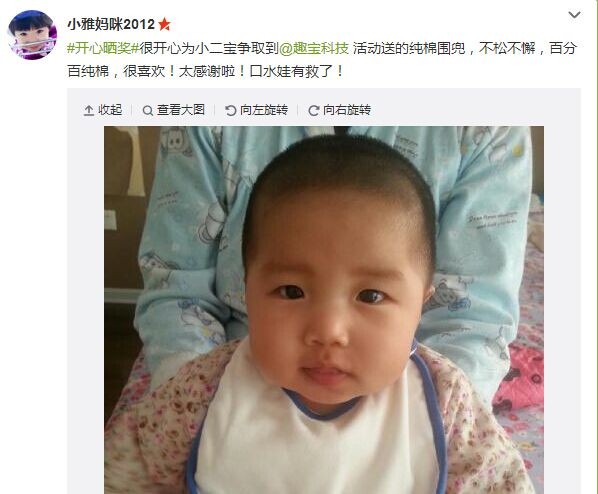Open the #开心晒奖# hashtag topic
598x494 pixels.
click(103, 48)
